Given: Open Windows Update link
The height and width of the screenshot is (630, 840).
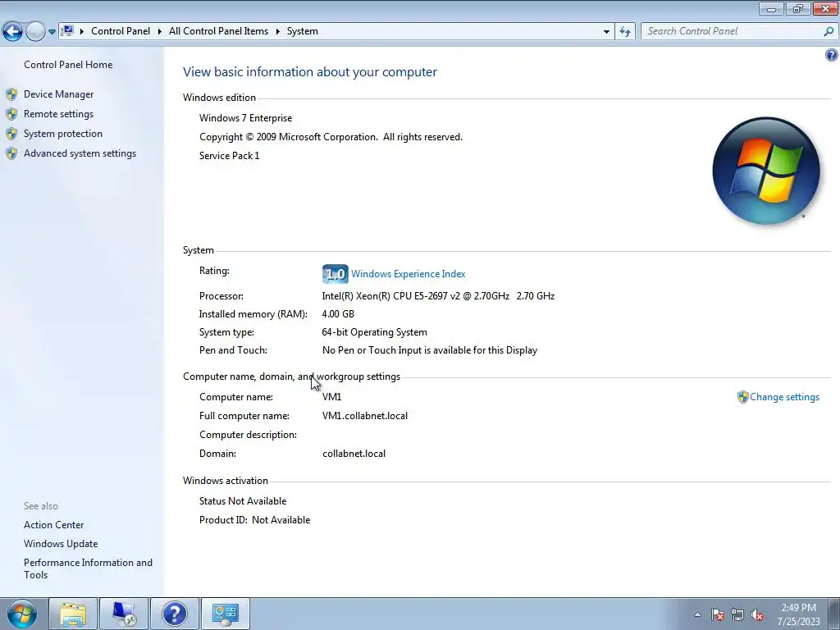Looking at the screenshot, I should tap(61, 544).
